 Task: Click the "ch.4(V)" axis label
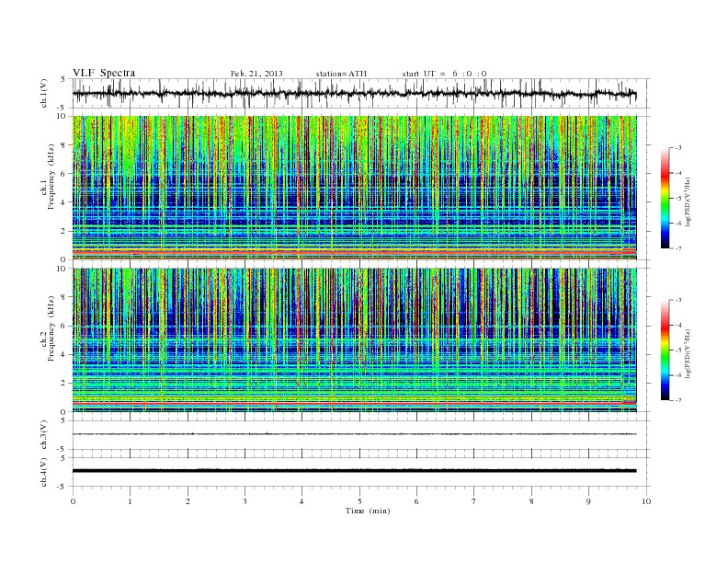click(44, 472)
